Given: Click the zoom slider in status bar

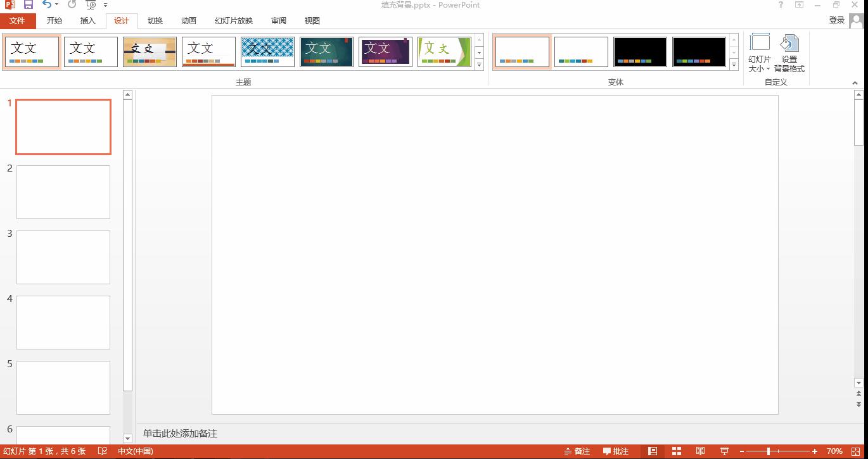Looking at the screenshot, I should pyautogui.click(x=769, y=451).
